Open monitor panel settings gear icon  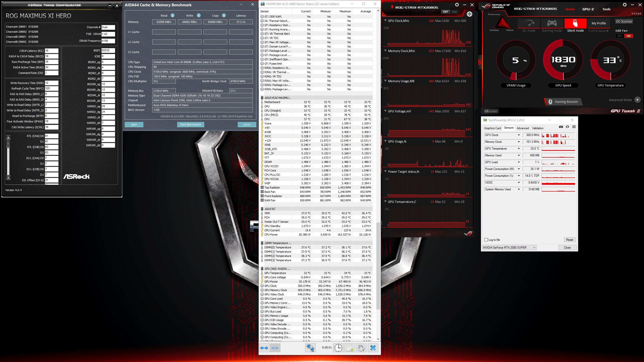click(457, 5)
